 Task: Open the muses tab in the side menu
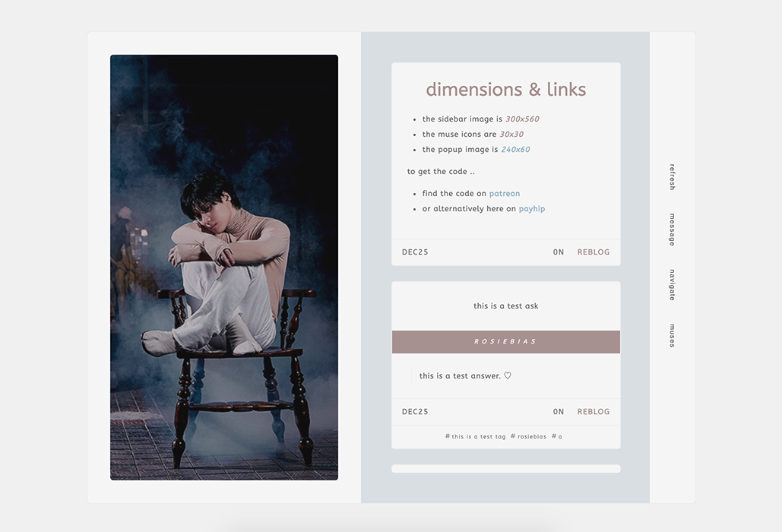[672, 336]
